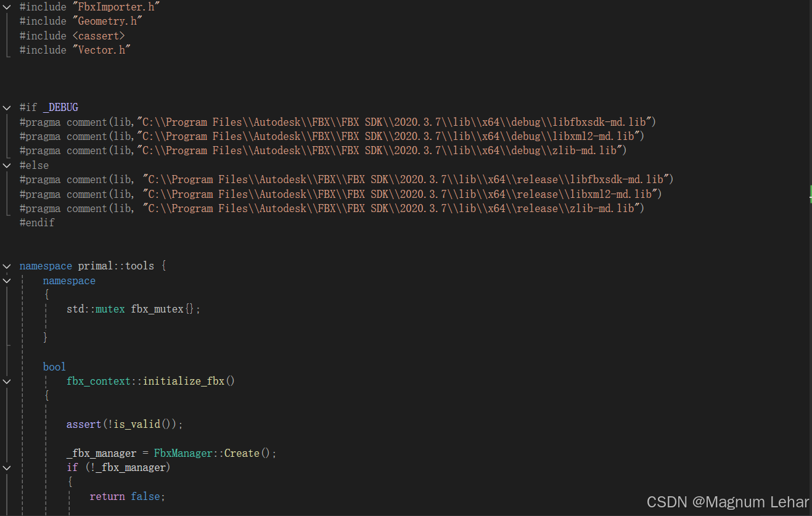The width and height of the screenshot is (812, 516).
Task: Click the primal::tools namespace name
Action: tap(116, 266)
